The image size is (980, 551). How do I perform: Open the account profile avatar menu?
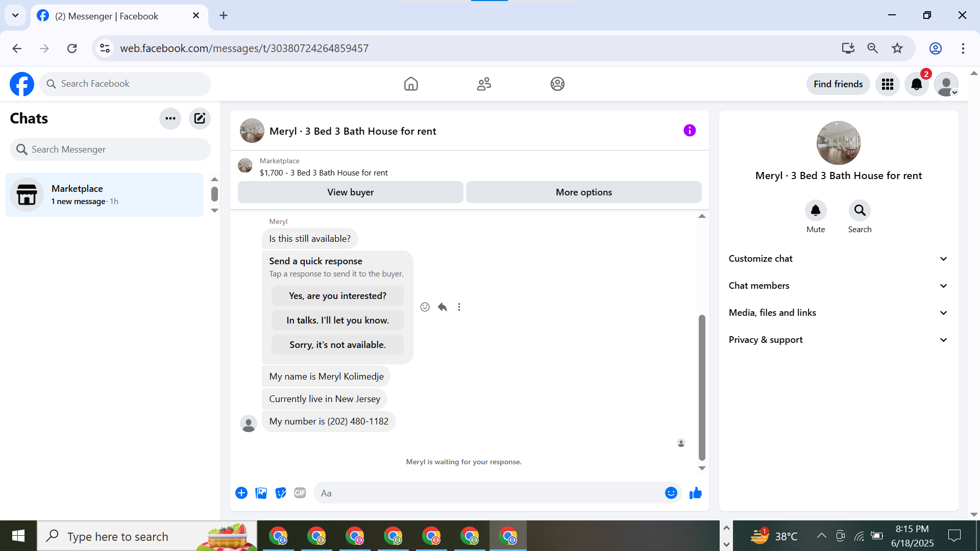tap(946, 84)
